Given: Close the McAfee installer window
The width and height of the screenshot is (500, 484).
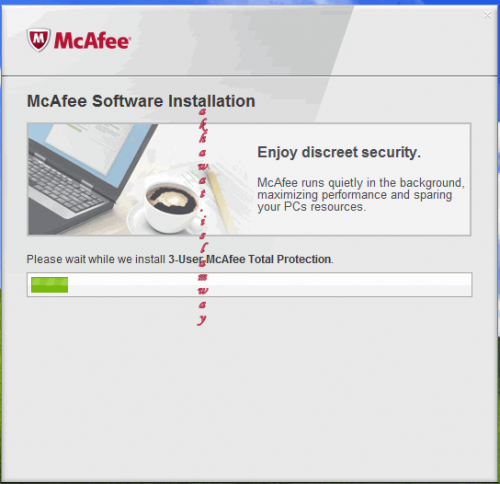Looking at the screenshot, I should 487,15.
